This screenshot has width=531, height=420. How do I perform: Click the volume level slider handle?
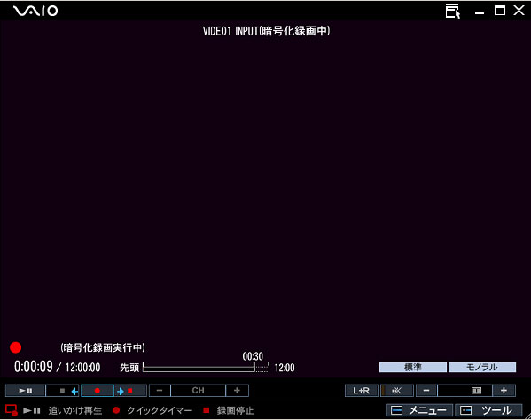476,391
